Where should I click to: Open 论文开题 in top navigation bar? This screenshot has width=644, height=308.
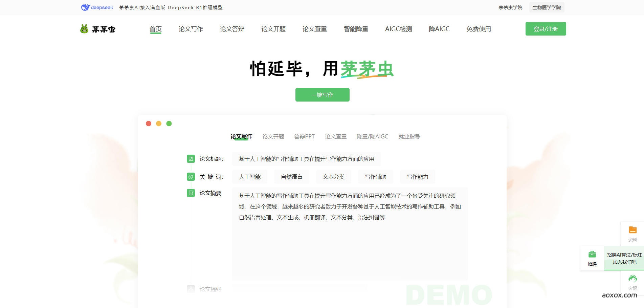pos(273,29)
